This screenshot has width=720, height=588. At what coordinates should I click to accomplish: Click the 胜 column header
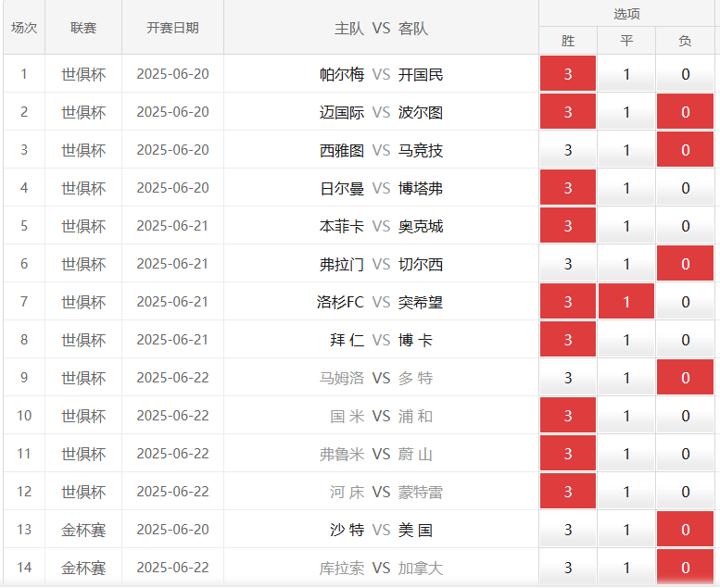point(567,41)
